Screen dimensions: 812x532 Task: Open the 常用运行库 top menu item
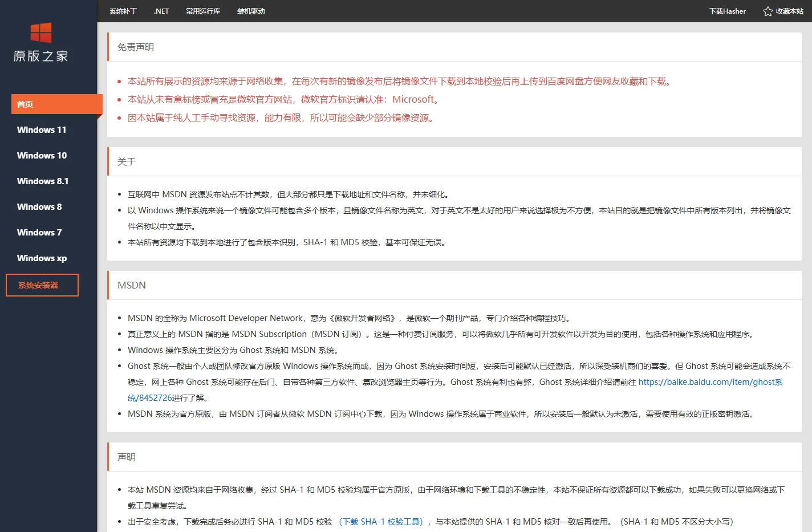203,11
